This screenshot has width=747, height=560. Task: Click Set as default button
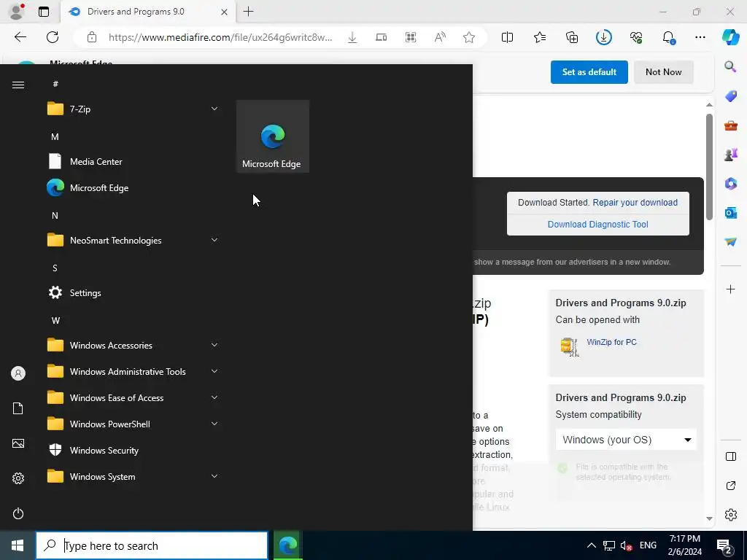[x=589, y=72]
